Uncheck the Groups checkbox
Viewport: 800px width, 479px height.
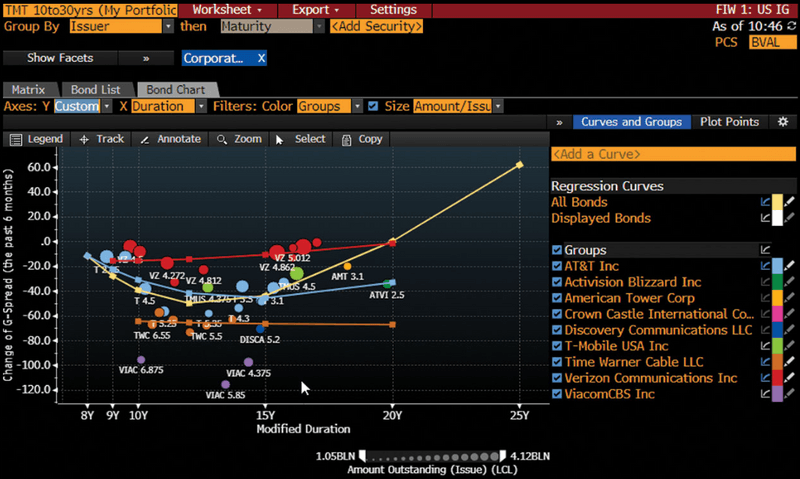557,250
